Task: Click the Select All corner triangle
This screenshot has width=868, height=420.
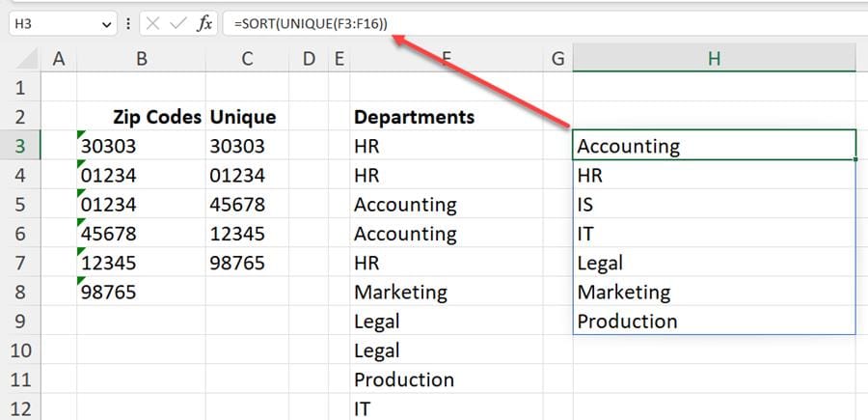Action: 26,59
